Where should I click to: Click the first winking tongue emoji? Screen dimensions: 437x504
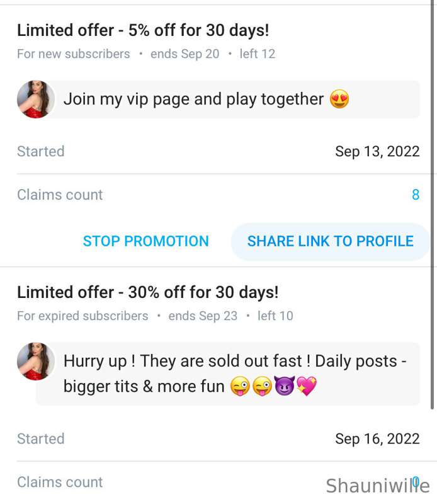(x=240, y=386)
